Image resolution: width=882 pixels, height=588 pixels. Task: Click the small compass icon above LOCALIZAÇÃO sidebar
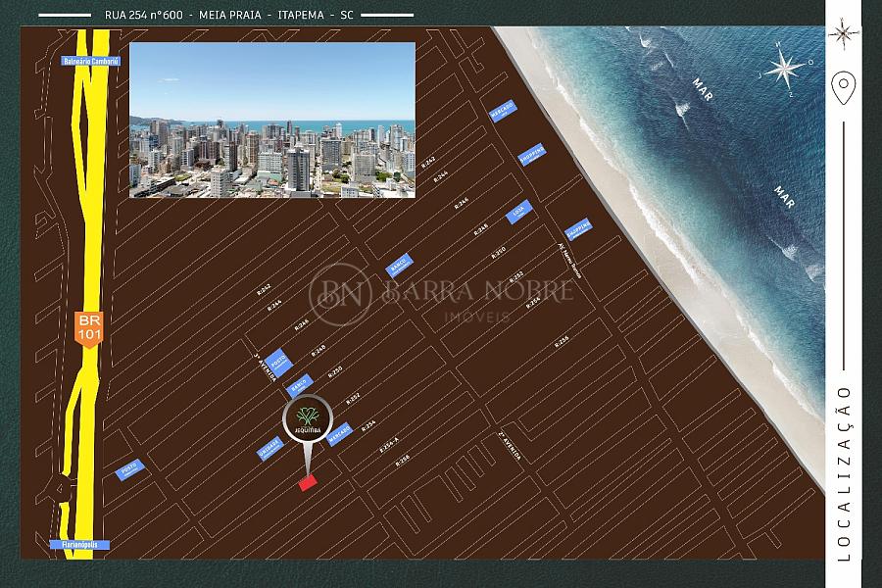tap(842, 33)
